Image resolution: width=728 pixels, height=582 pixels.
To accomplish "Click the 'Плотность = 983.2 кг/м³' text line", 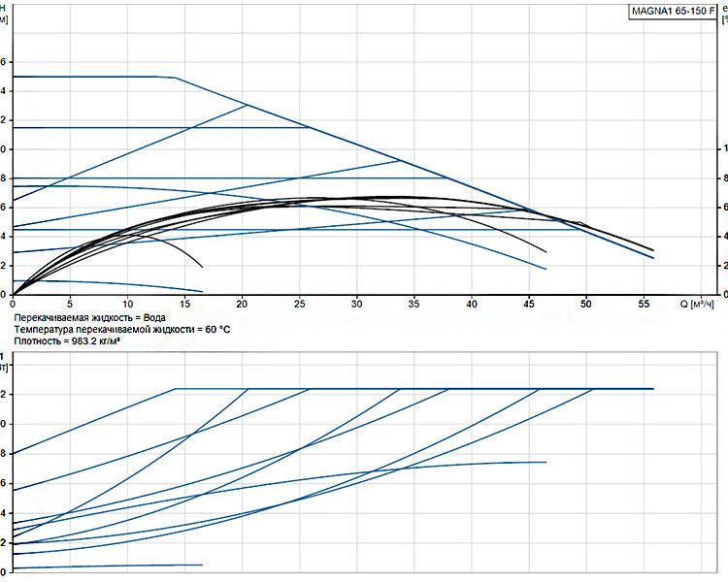I will pos(67,341).
